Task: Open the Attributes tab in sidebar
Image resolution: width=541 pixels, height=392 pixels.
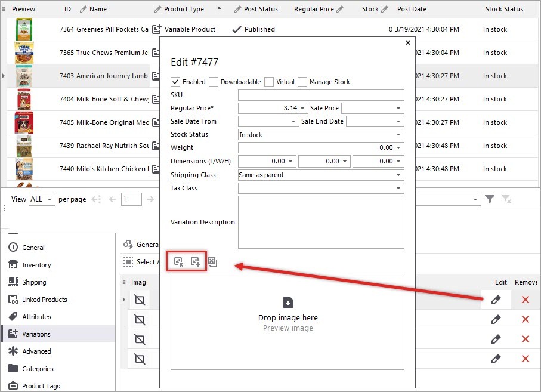Action: click(36, 317)
